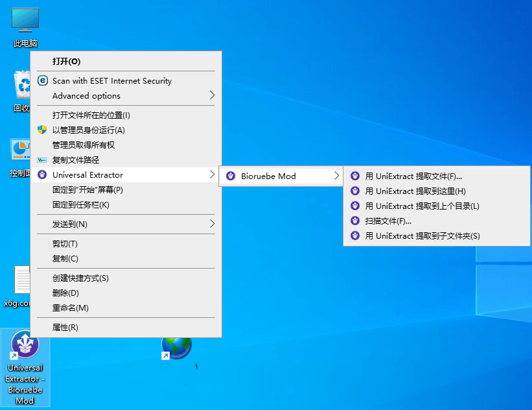This screenshot has width=532, height=410.
Task: Choose 复制文件路径 menu entry
Action: tap(75, 160)
